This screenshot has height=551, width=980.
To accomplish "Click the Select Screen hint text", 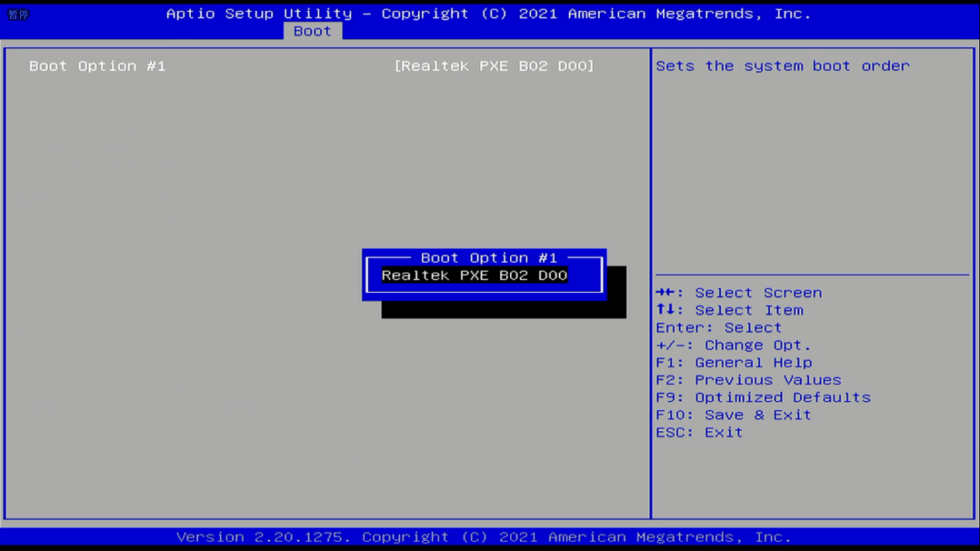I will pyautogui.click(x=758, y=293).
